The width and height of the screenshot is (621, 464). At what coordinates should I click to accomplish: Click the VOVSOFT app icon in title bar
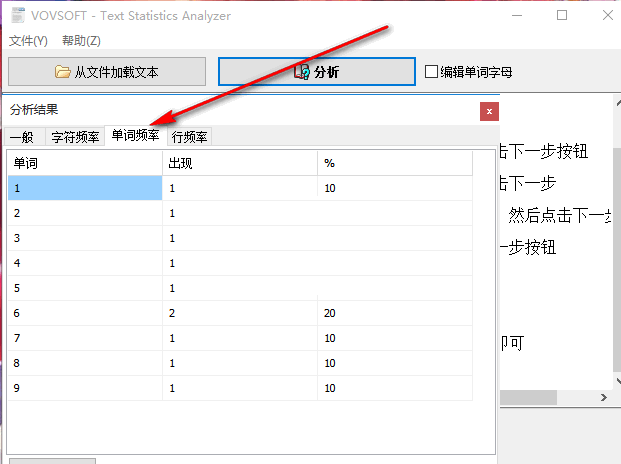click(x=18, y=15)
